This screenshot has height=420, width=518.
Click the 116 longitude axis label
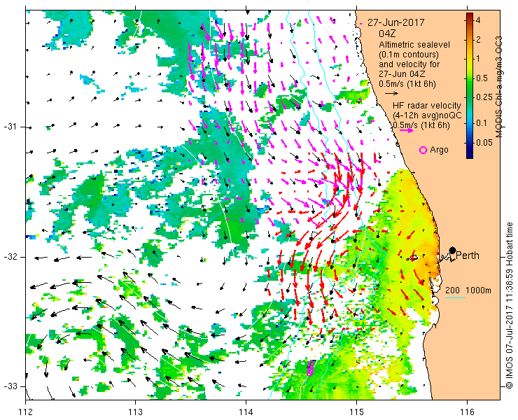pyautogui.click(x=467, y=412)
